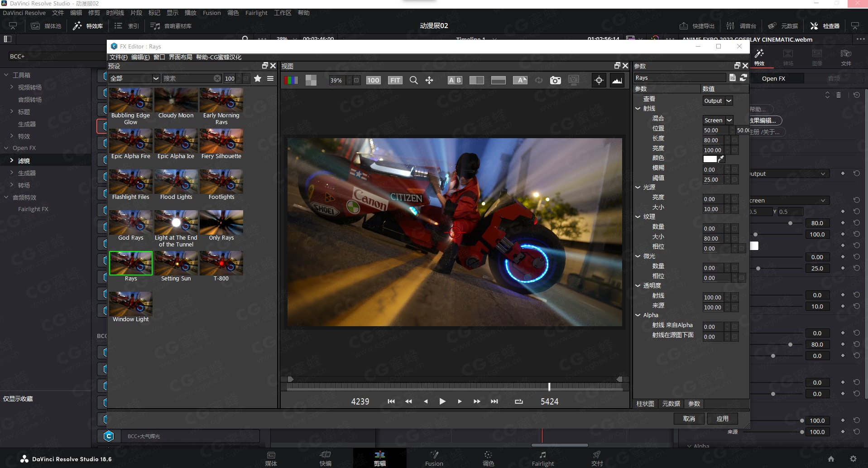Viewport: 868px width, 468px height.
Task: Toggle keyframe box for 透明度 来源 parameter
Action: 734,307
